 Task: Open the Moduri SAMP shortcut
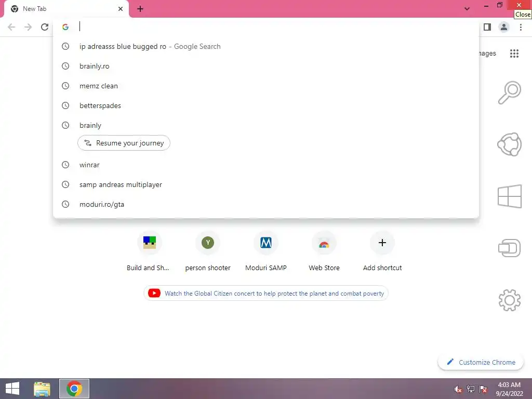[266, 251]
